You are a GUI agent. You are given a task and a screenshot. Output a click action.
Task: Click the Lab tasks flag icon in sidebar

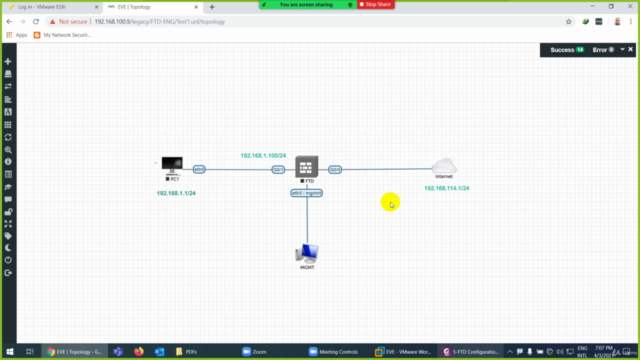point(8,187)
